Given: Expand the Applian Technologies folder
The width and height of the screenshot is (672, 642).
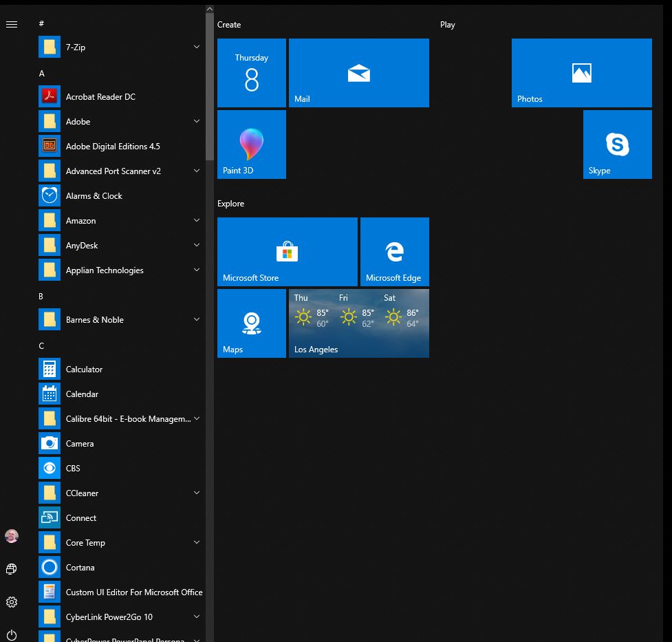Looking at the screenshot, I should (120, 270).
